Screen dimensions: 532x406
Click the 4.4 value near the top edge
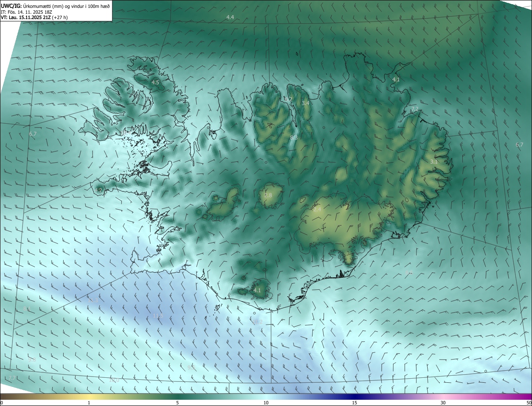pos(230,17)
